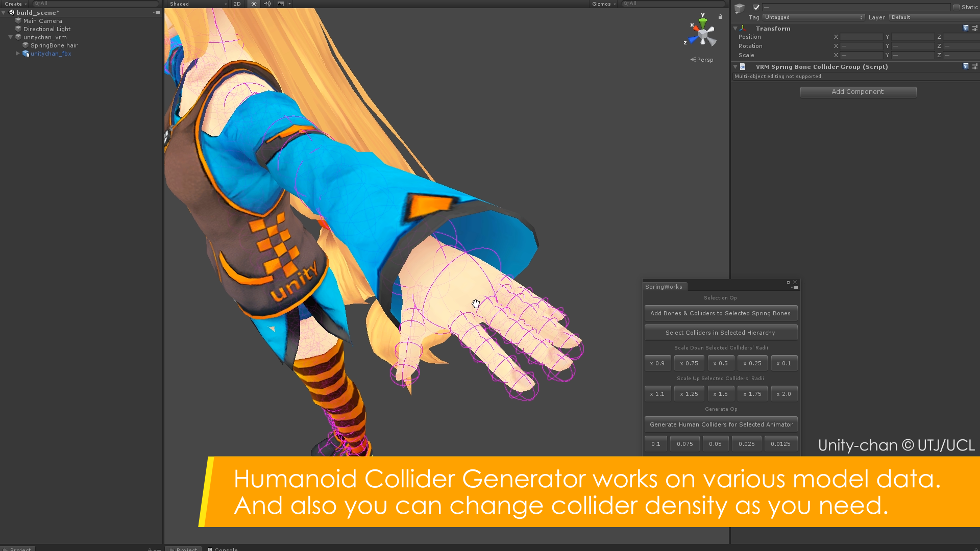Expand the unitychan_fbx hierarchy item

(x=18, y=54)
